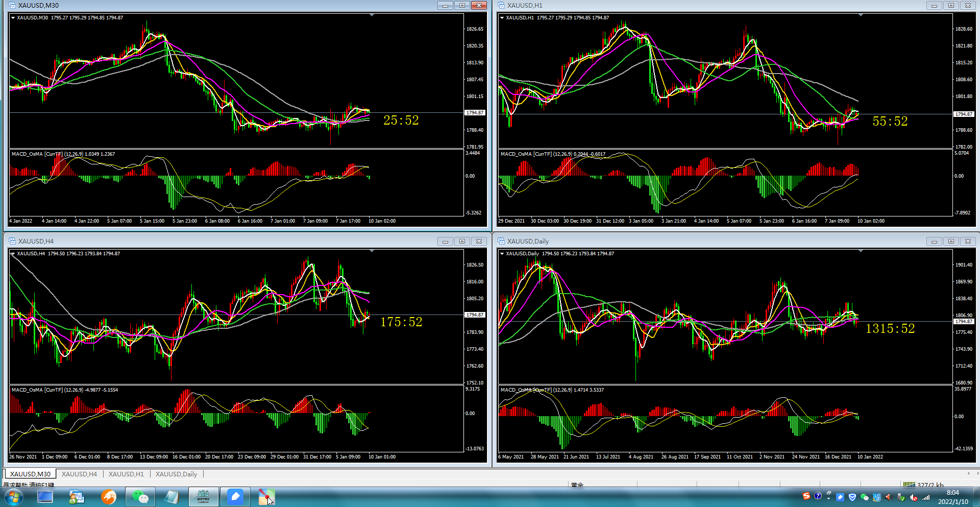Click the '4 Jan 2022' date on M30 axis
The width and height of the screenshot is (980, 507).
[21, 221]
